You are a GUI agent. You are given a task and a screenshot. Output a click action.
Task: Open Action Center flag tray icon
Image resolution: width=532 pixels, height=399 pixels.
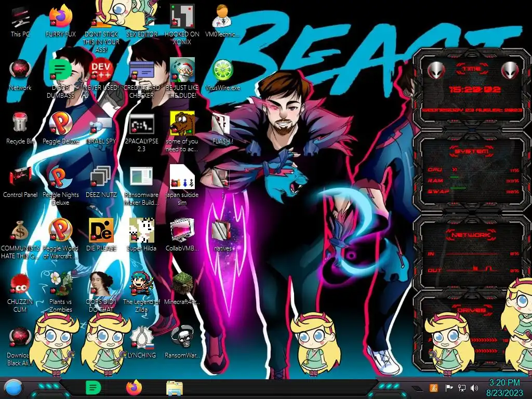449,388
